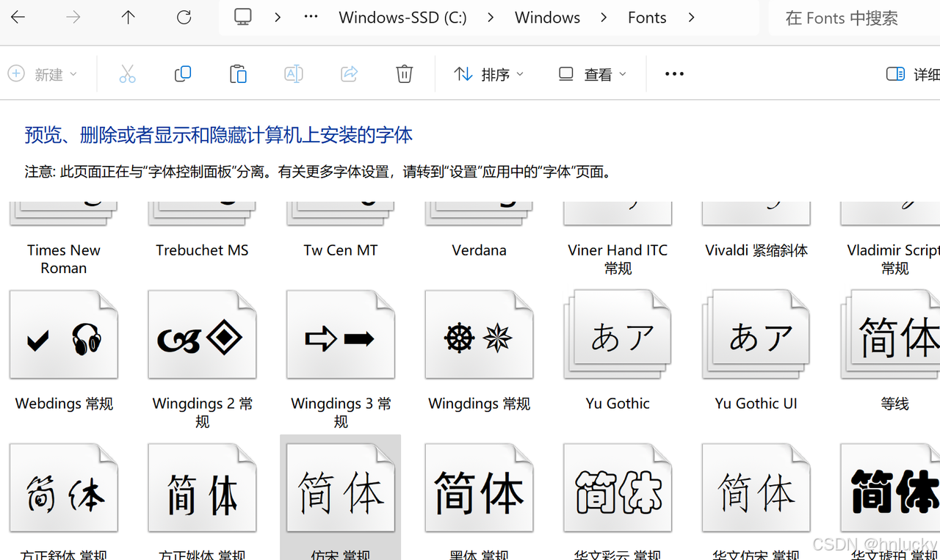Select the Wingdings 3 常规 font

(x=341, y=335)
